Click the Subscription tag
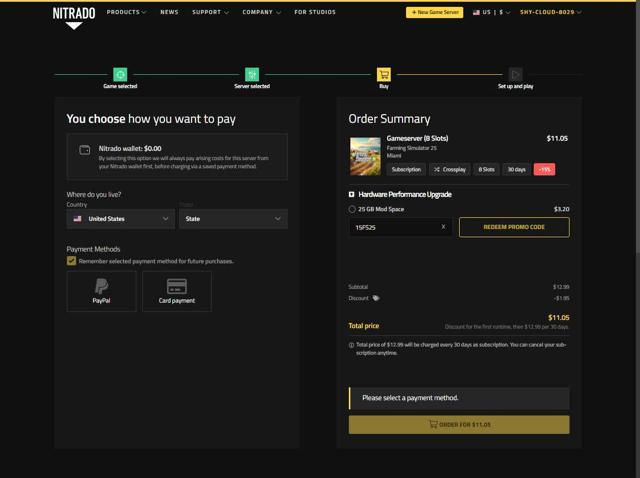 point(406,169)
